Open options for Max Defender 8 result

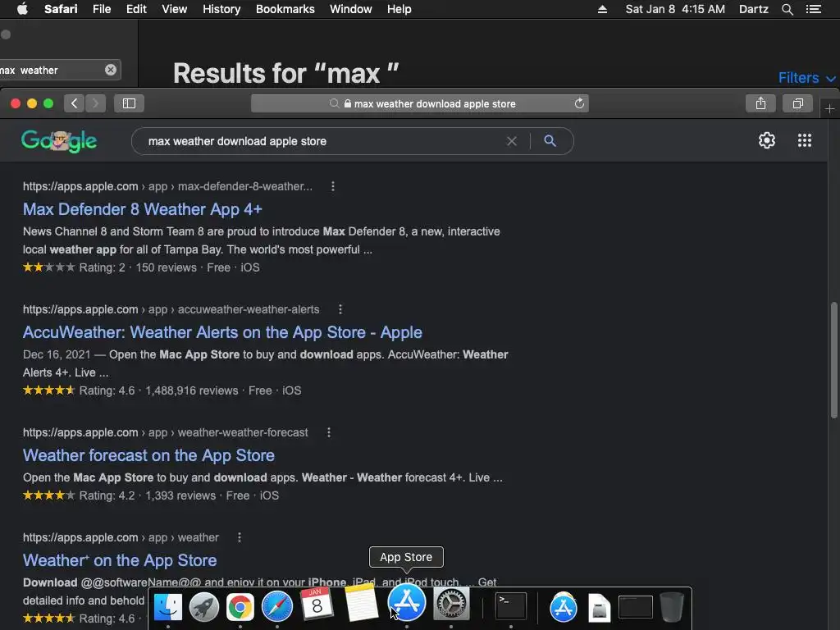[x=333, y=186]
